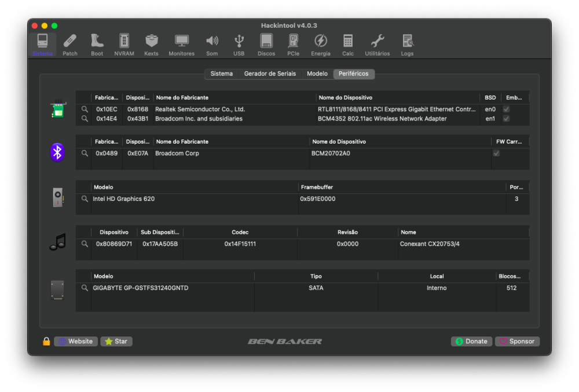Toggle Embedded checkbox for en1 Broadcom
The width and height of the screenshot is (579, 392).
(x=506, y=119)
